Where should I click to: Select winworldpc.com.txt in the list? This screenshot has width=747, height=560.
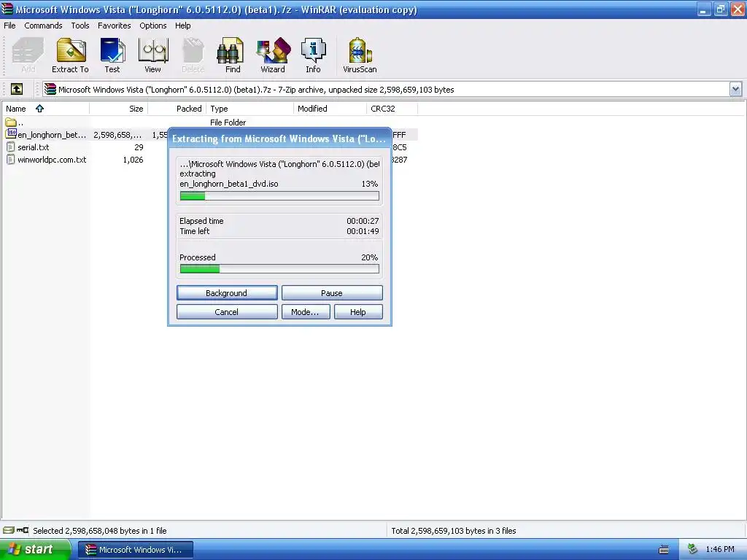tap(46, 160)
